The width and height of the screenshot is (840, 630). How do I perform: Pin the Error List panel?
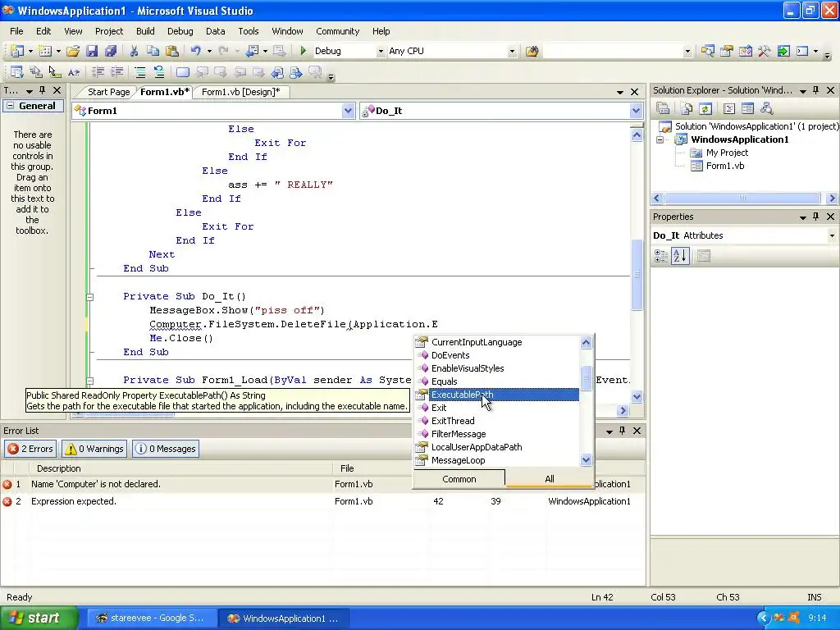(x=622, y=431)
